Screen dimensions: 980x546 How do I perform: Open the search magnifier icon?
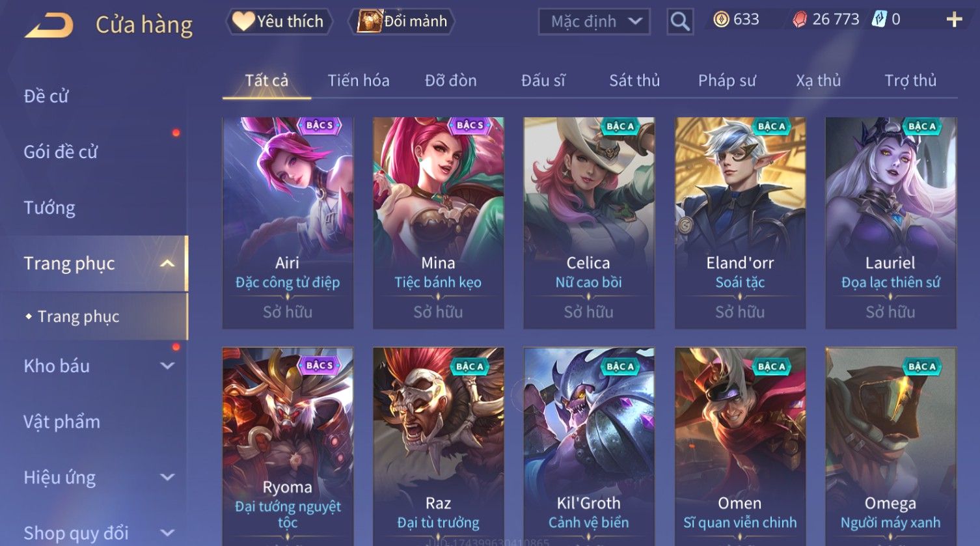[680, 21]
